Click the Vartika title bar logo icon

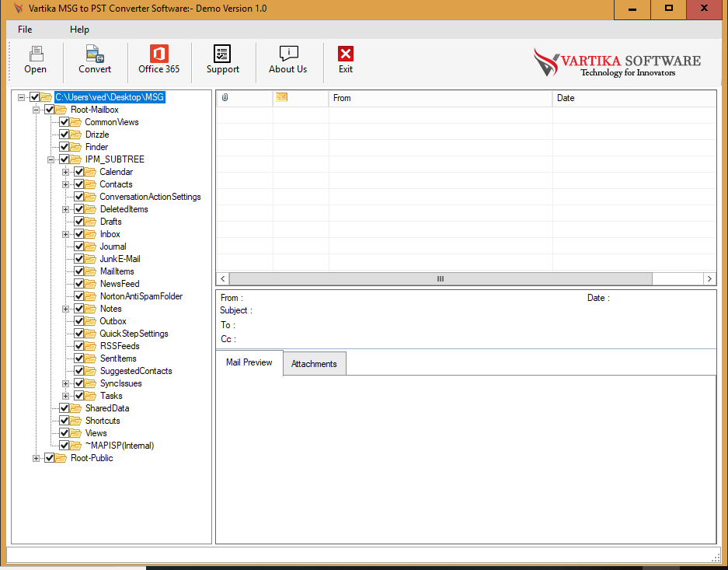[x=19, y=9]
